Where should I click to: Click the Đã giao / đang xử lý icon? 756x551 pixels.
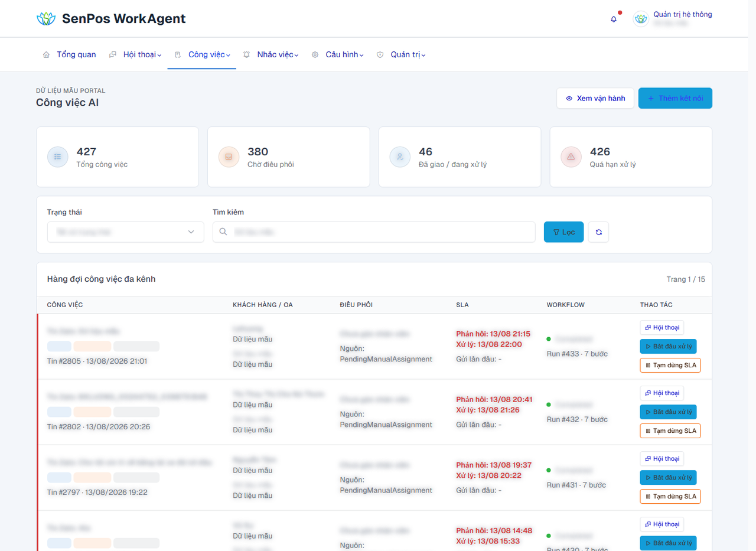coord(400,157)
